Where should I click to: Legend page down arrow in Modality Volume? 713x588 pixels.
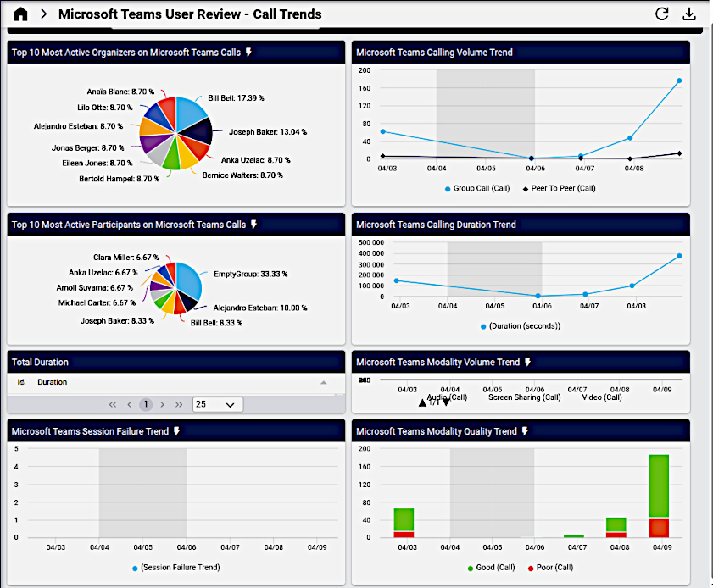point(446,402)
